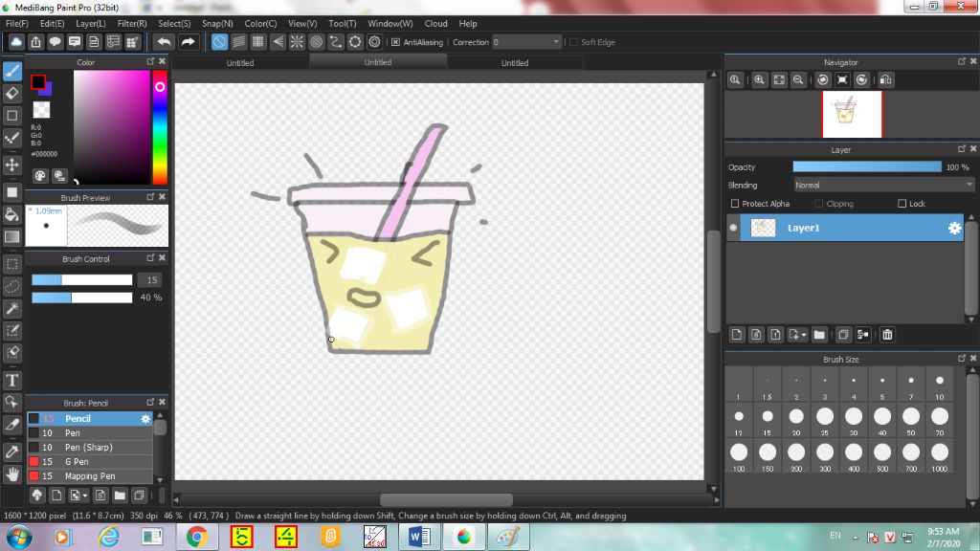Click the brush size slider in Brush Control
The width and height of the screenshot is (980, 551).
82,280
